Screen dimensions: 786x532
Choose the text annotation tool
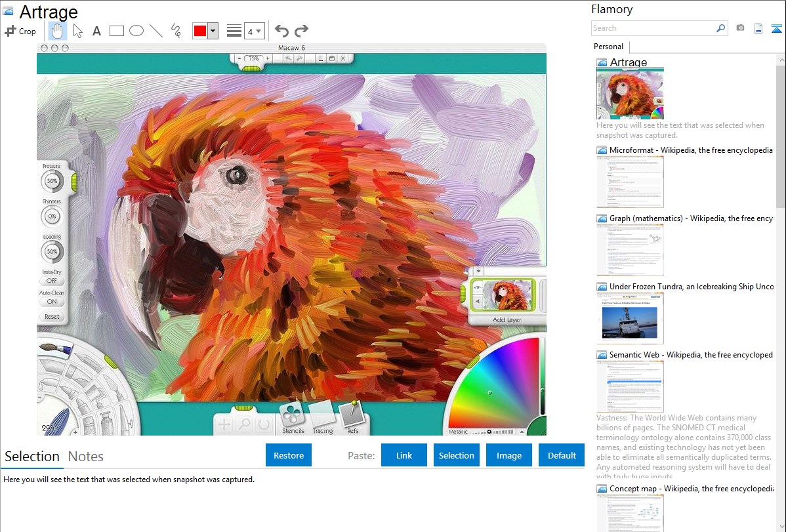[x=96, y=31]
